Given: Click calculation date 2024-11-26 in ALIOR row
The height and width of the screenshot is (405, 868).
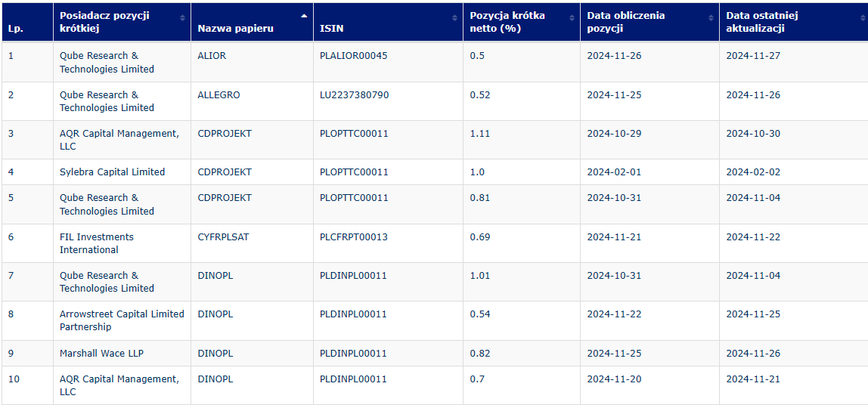Looking at the screenshot, I should pyautogui.click(x=615, y=56).
